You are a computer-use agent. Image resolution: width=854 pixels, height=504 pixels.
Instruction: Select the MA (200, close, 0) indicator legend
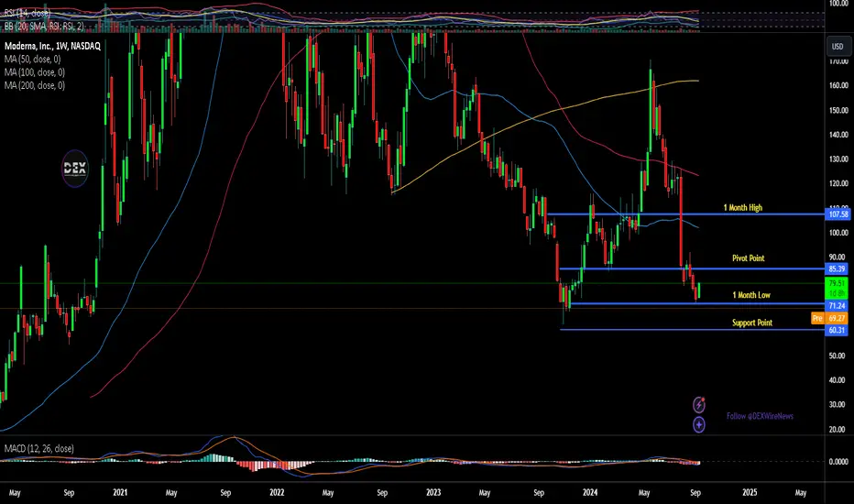point(34,85)
